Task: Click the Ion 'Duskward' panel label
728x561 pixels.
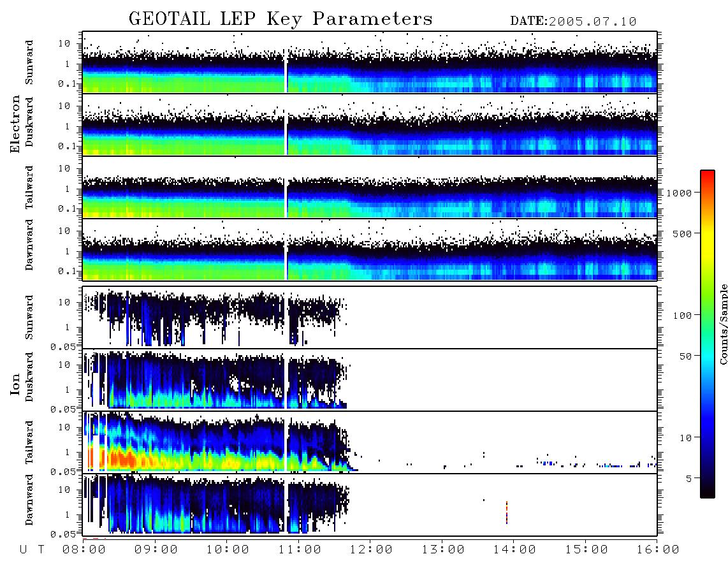Action: point(29,377)
